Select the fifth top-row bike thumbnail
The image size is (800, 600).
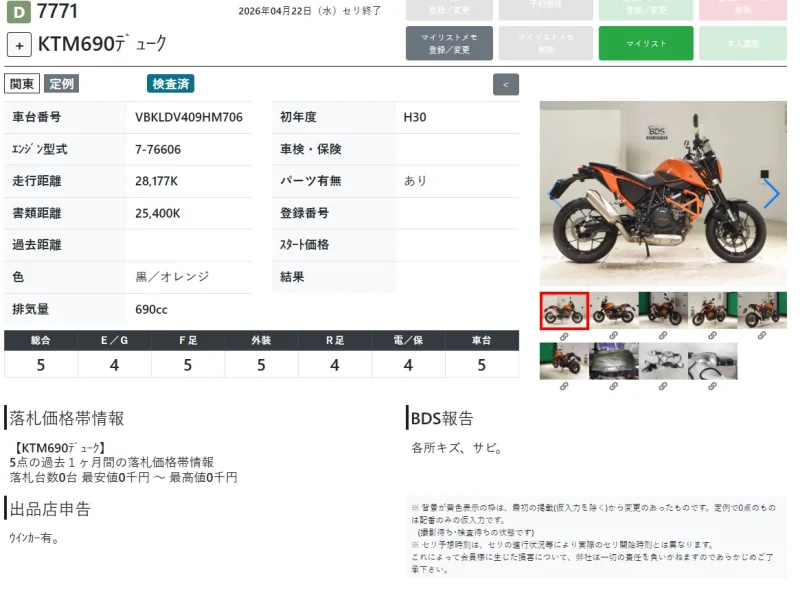(x=762, y=310)
